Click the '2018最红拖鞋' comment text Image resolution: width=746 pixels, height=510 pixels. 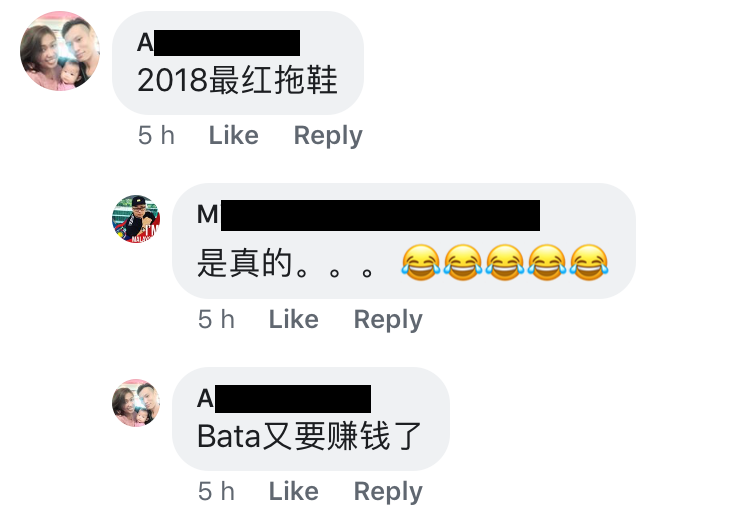237,79
